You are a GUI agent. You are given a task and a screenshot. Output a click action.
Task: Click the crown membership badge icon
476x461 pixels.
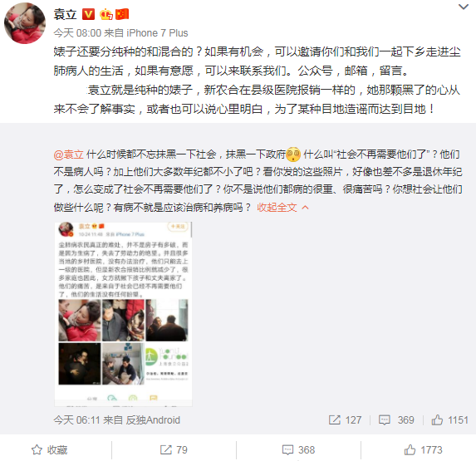click(106, 14)
